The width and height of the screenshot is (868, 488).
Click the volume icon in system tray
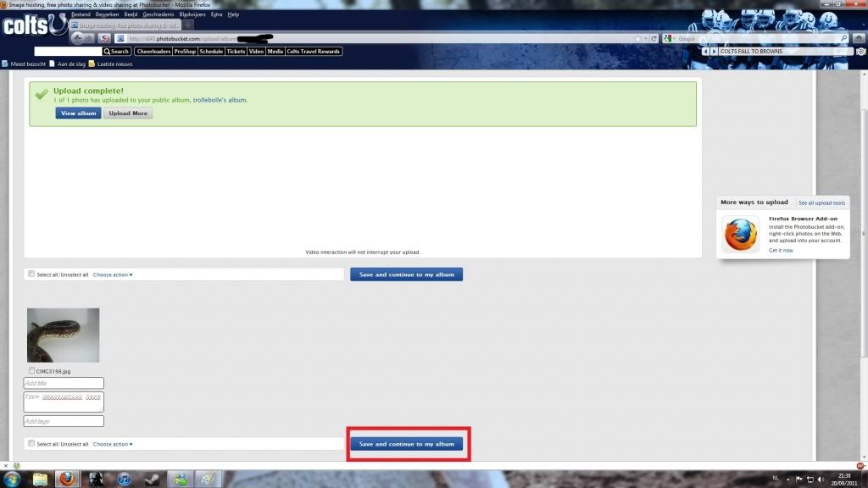coord(821,480)
